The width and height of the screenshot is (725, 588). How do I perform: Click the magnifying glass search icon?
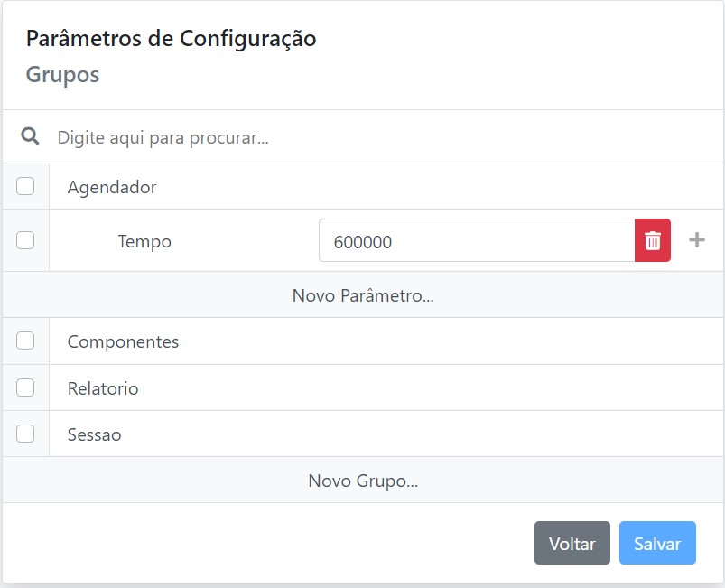tap(31, 136)
